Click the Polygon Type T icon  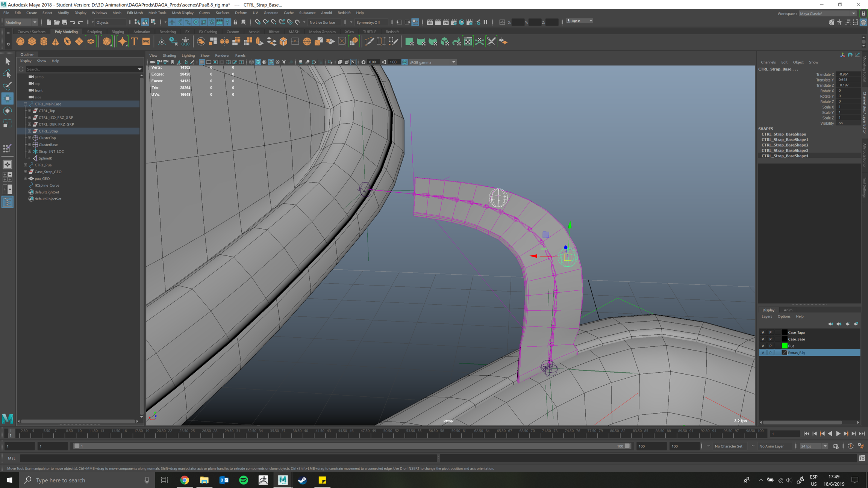click(134, 41)
